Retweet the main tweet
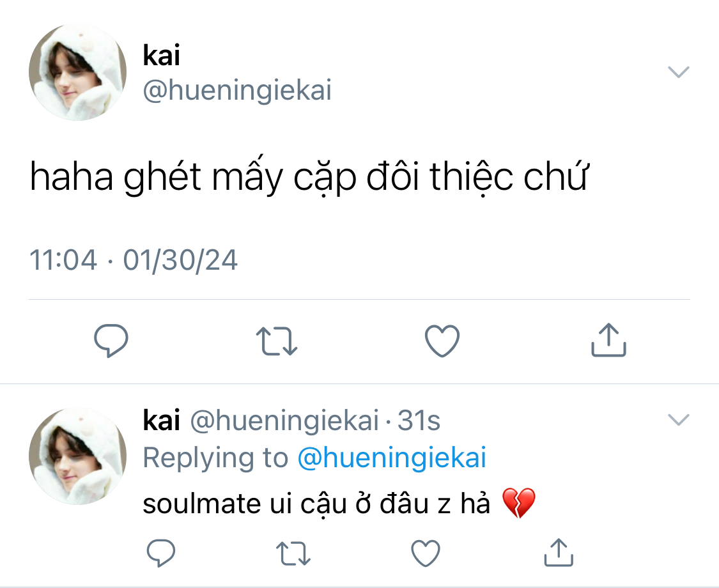 tap(276, 341)
